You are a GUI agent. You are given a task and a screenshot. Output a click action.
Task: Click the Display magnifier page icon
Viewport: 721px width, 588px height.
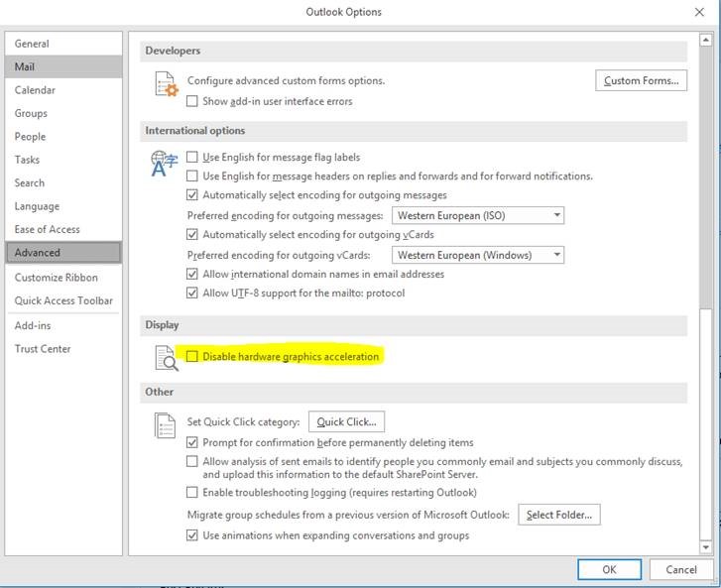(x=165, y=358)
